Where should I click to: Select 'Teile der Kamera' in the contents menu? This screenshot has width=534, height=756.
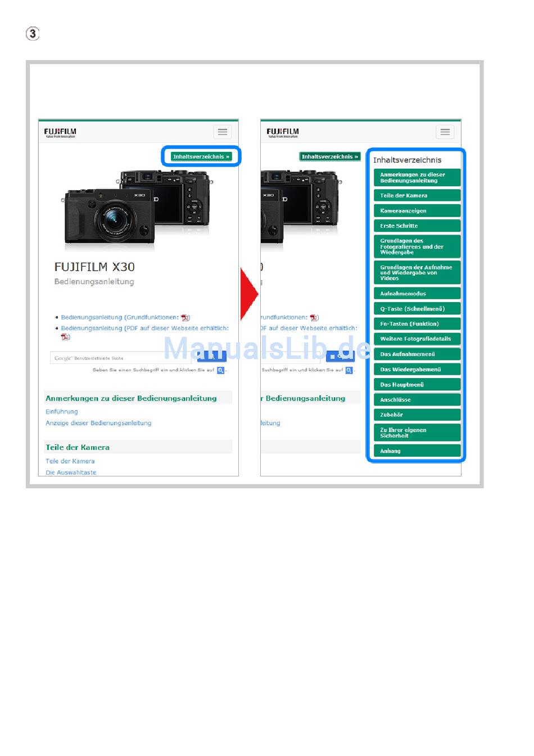[x=417, y=195]
